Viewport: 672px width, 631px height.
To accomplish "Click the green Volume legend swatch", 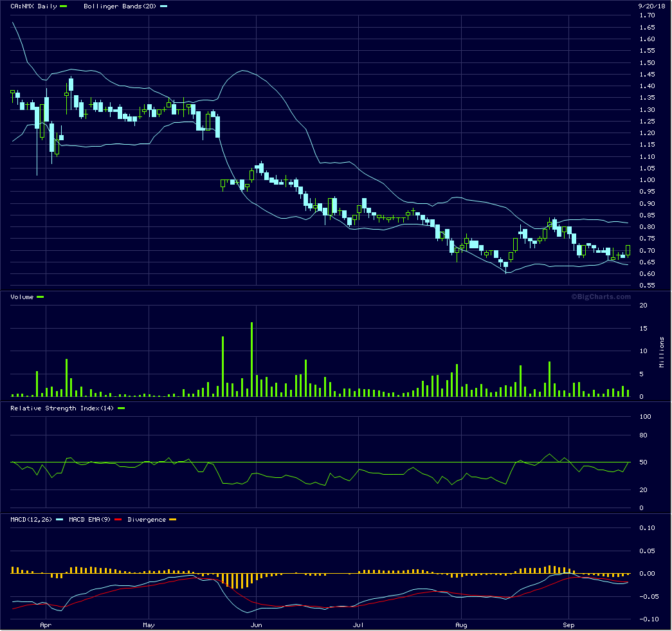I will coord(41,297).
